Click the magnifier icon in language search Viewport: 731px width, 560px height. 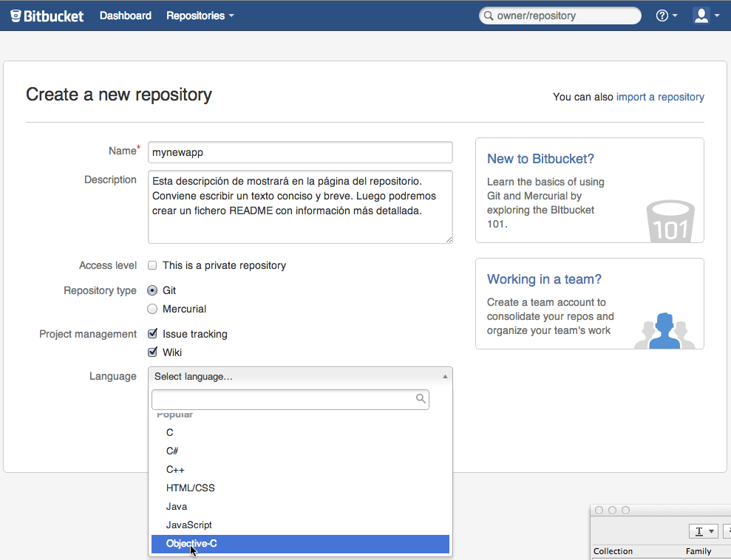pyautogui.click(x=421, y=399)
